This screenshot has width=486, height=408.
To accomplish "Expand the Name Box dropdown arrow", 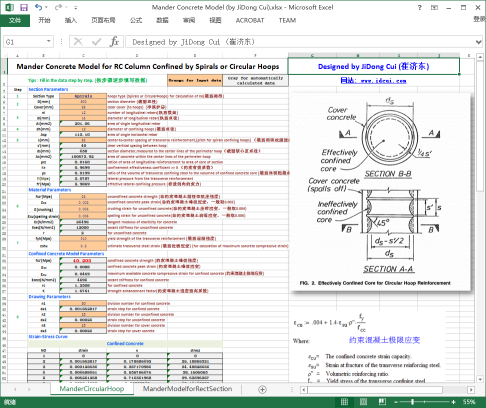I will [49, 42].
